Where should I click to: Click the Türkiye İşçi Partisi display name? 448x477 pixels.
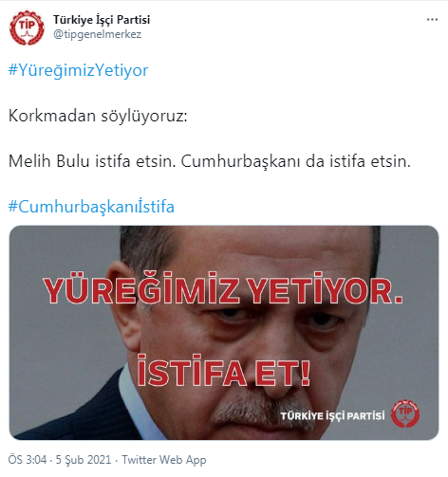(x=102, y=20)
